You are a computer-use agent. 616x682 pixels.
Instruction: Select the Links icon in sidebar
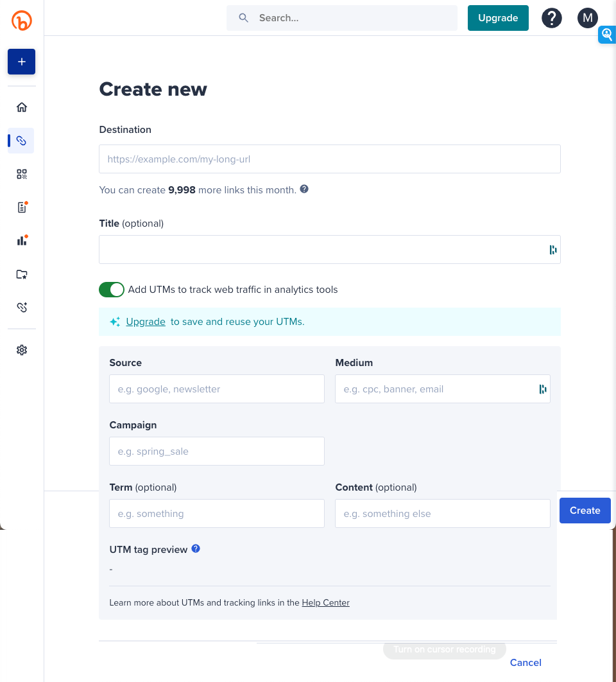pos(21,141)
